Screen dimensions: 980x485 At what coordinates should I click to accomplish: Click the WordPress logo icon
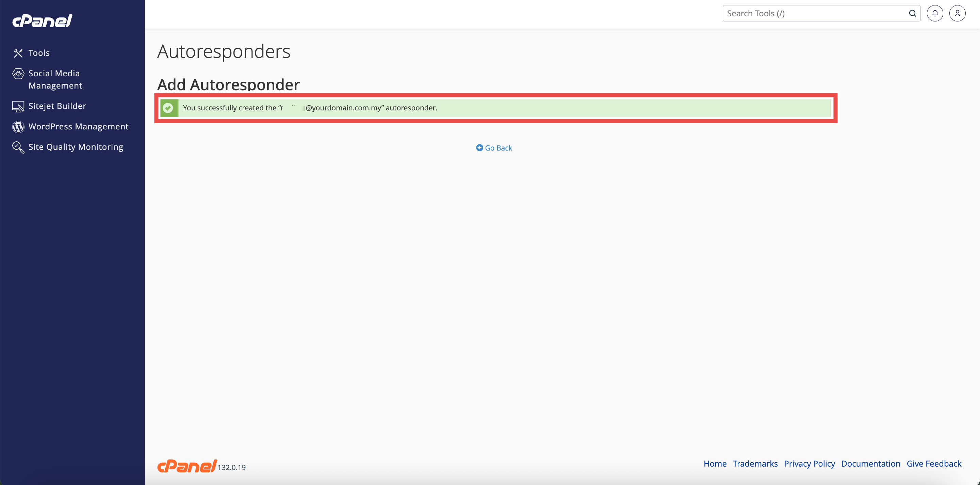(18, 127)
